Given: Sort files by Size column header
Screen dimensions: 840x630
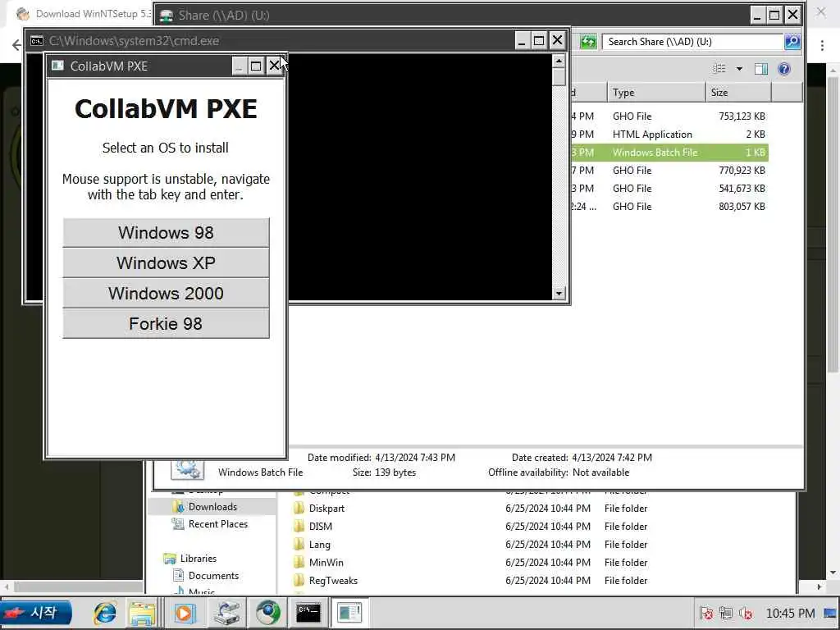Looking at the screenshot, I should click(x=738, y=93).
